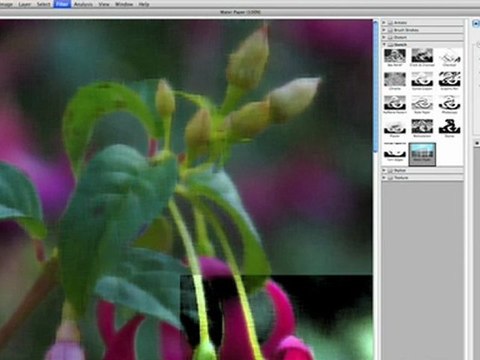This screenshot has width=480, height=360.
Task: Open the Layer menu
Action: [25, 4]
